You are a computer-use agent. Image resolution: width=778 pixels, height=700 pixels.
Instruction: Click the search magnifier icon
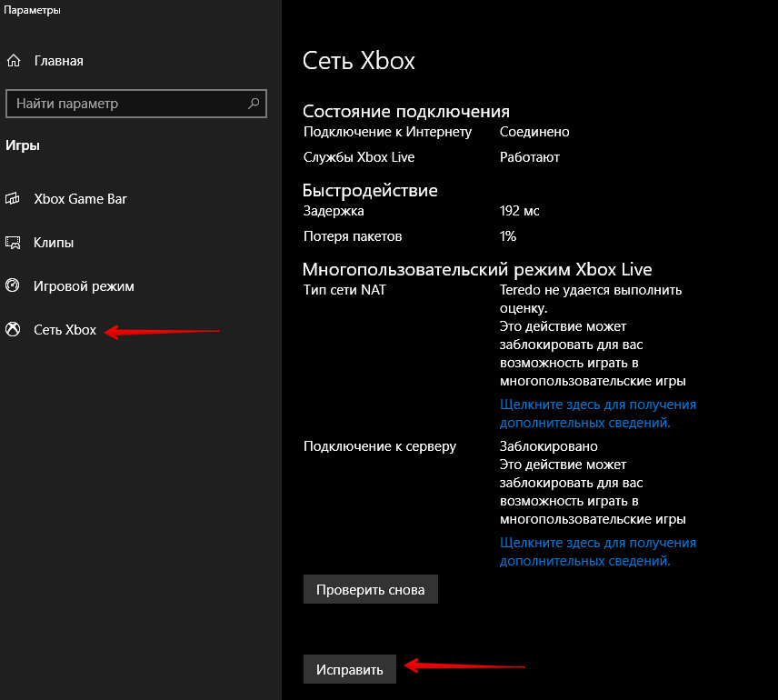pos(254,104)
